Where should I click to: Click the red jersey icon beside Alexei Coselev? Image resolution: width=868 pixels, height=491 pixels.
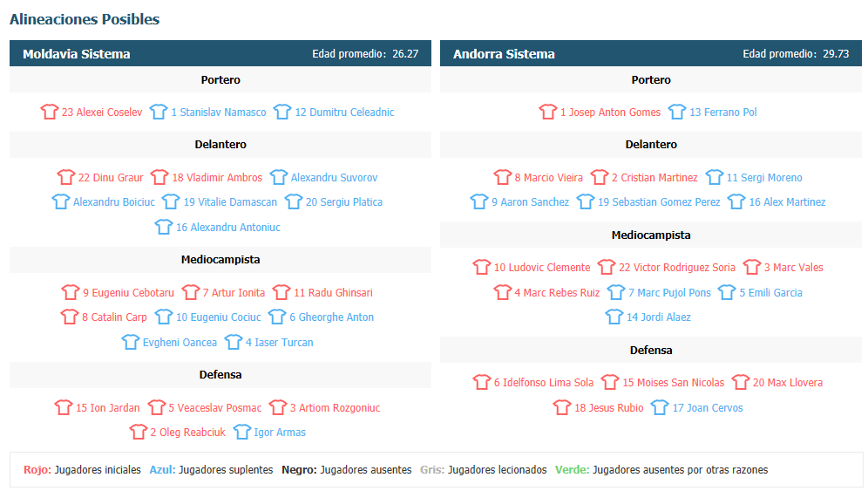[x=50, y=112]
